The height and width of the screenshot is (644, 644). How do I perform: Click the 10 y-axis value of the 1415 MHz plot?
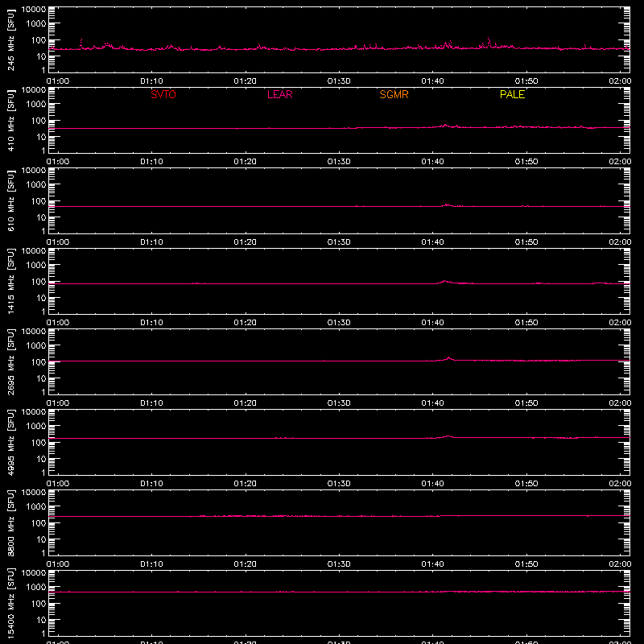41,298
